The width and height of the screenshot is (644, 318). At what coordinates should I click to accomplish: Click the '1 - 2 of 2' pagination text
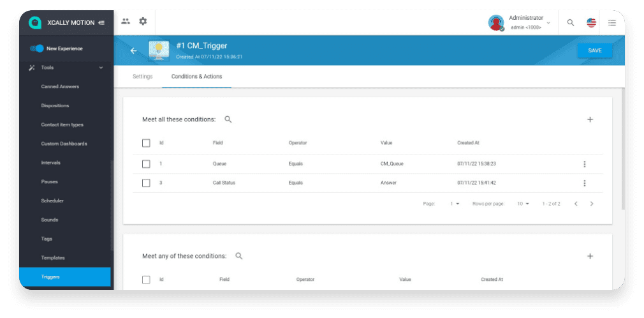click(551, 204)
